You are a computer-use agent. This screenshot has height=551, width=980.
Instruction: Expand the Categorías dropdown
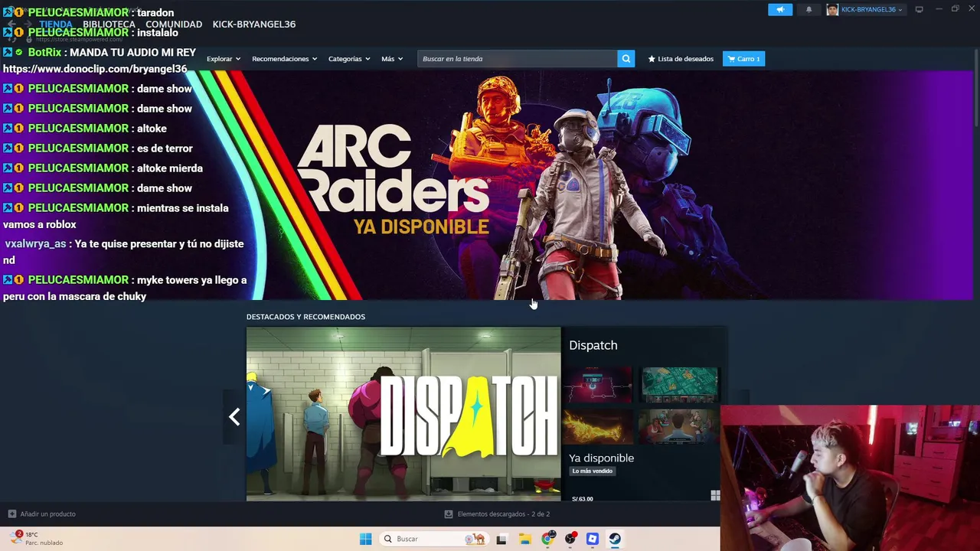click(349, 59)
